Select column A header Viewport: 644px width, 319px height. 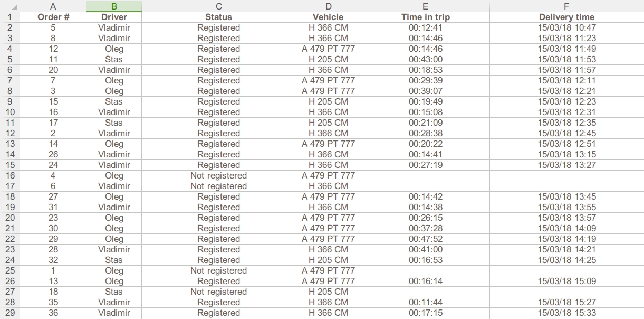point(53,6)
